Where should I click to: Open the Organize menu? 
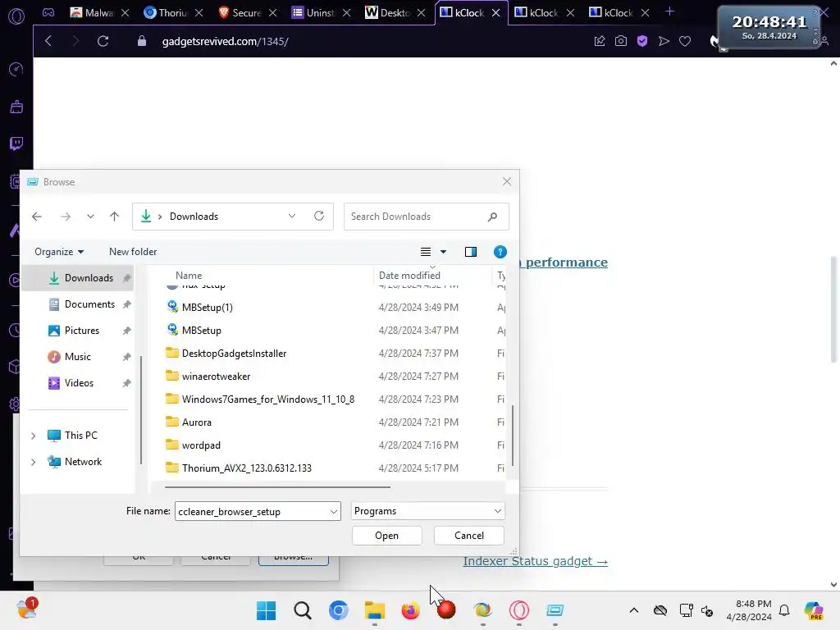click(59, 252)
